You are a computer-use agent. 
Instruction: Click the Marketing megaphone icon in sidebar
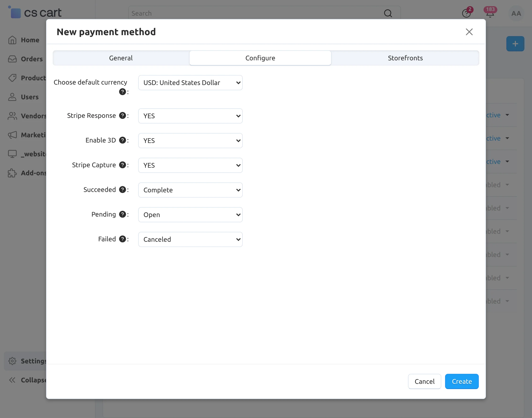[12, 135]
